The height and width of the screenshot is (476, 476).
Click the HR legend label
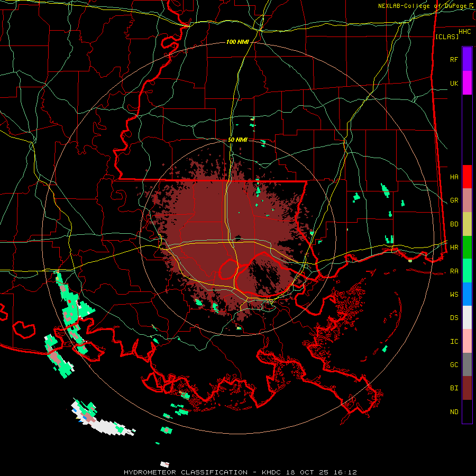[454, 248]
